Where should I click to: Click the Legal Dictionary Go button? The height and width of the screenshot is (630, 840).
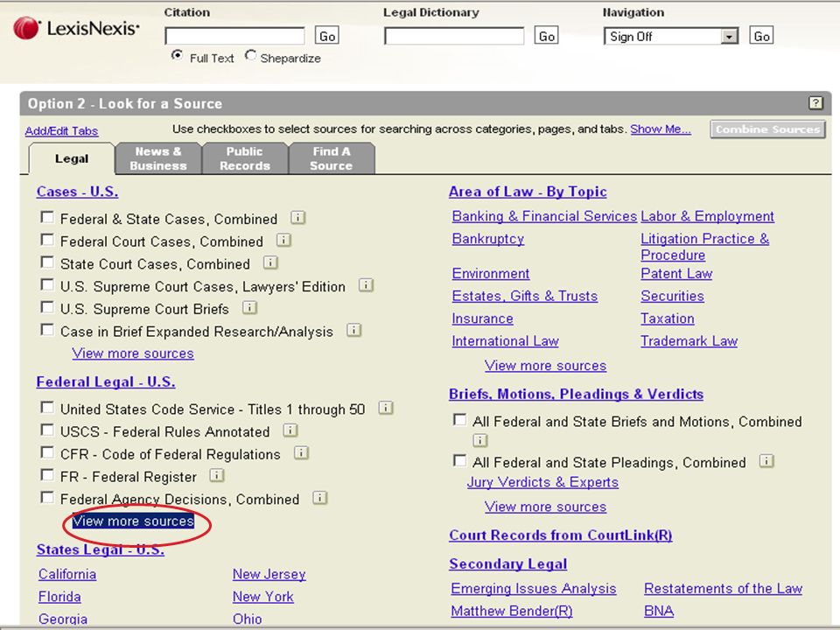(x=546, y=36)
